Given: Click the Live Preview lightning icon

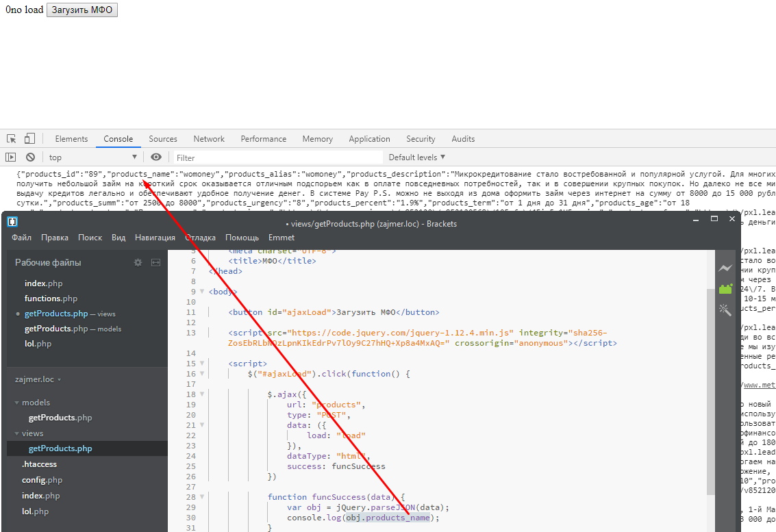Looking at the screenshot, I should 725,268.
